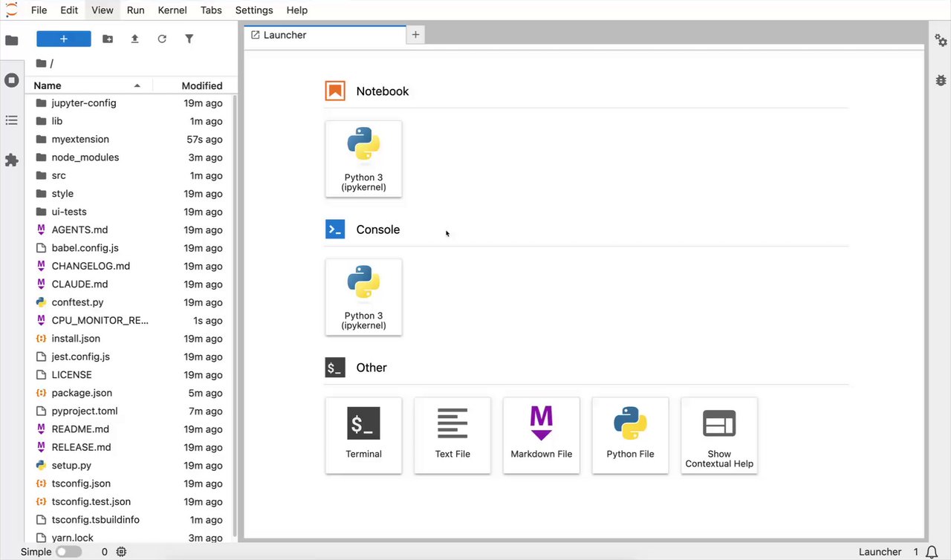Screen dimensions: 951x560
Task: Select the Launcher tab
Action: coord(325,35)
